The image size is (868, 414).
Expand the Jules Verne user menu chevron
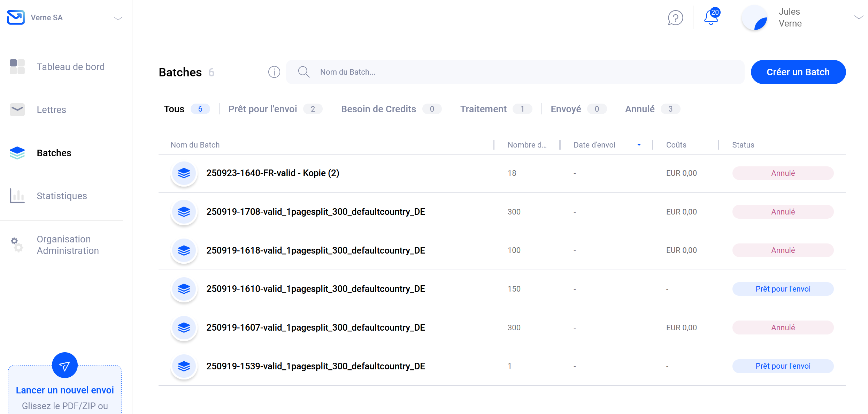858,17
